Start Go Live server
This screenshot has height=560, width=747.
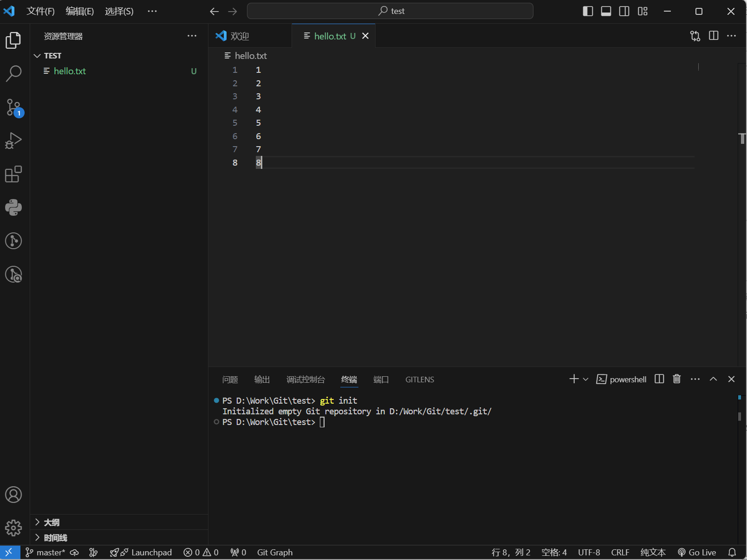click(697, 552)
